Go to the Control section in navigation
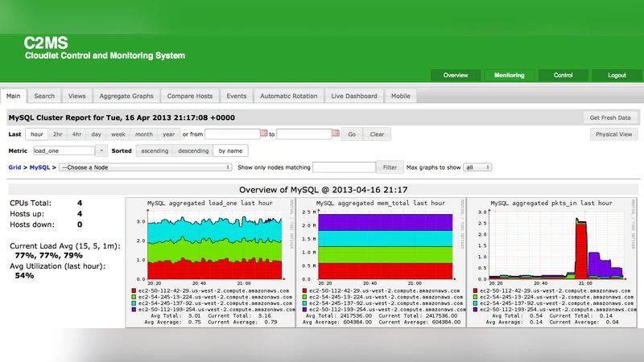 pos(563,75)
